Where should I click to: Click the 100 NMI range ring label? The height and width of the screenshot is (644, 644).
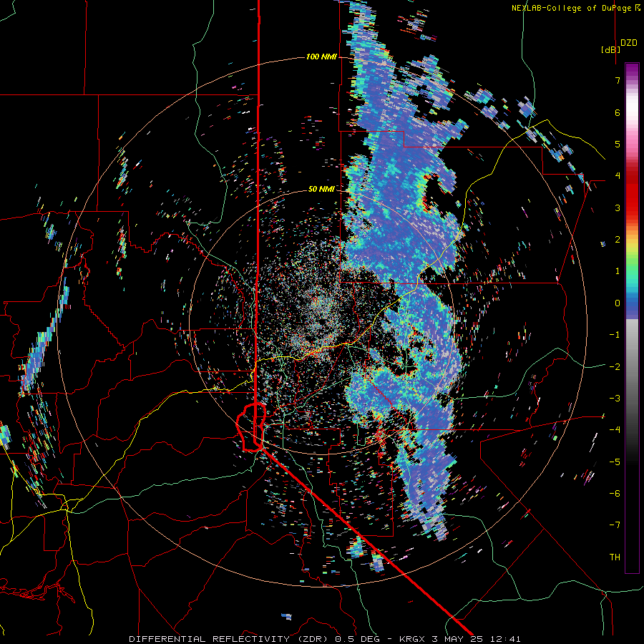321,57
